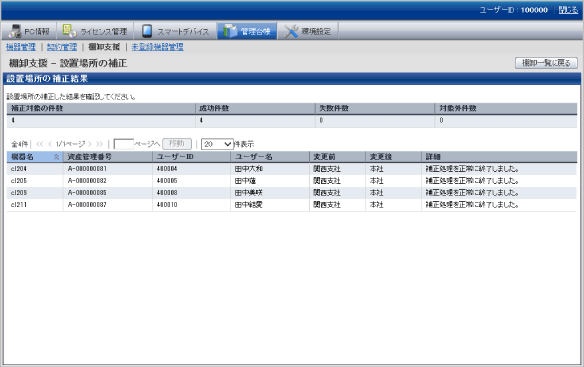The height and width of the screenshot is (367, 584).
Task: Click the スマートデバイス phone icon
Action: click(x=147, y=31)
